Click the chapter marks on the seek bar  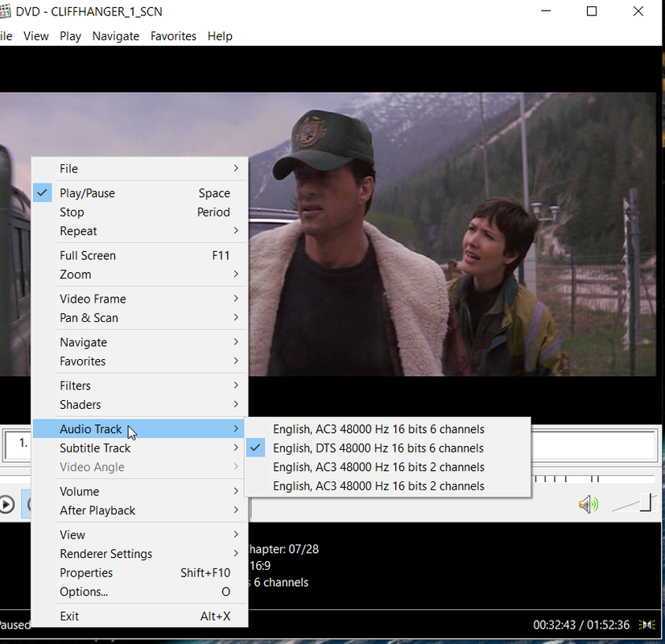(567, 479)
